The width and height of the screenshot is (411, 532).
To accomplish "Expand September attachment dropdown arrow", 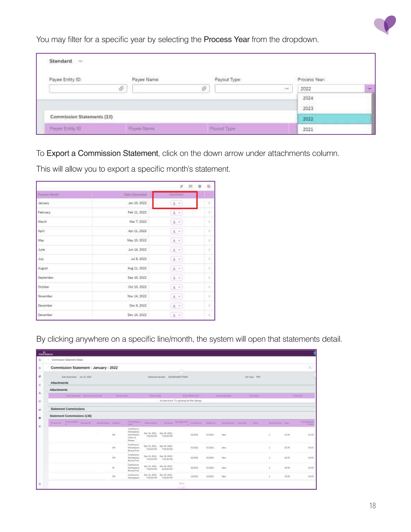I will pyautogui.click(x=179, y=278).
